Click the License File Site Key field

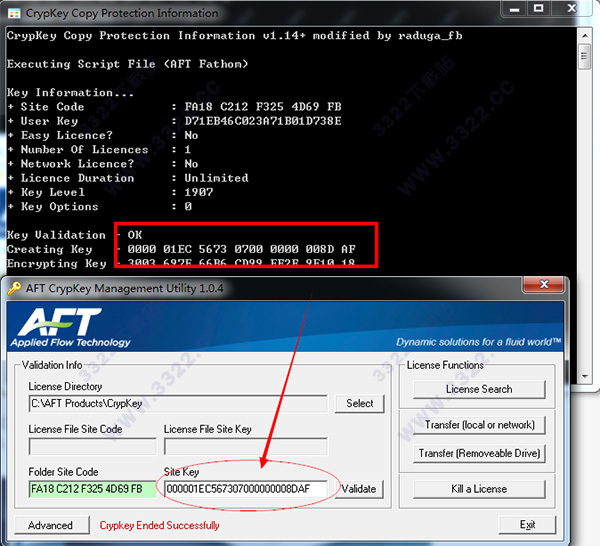(x=246, y=447)
